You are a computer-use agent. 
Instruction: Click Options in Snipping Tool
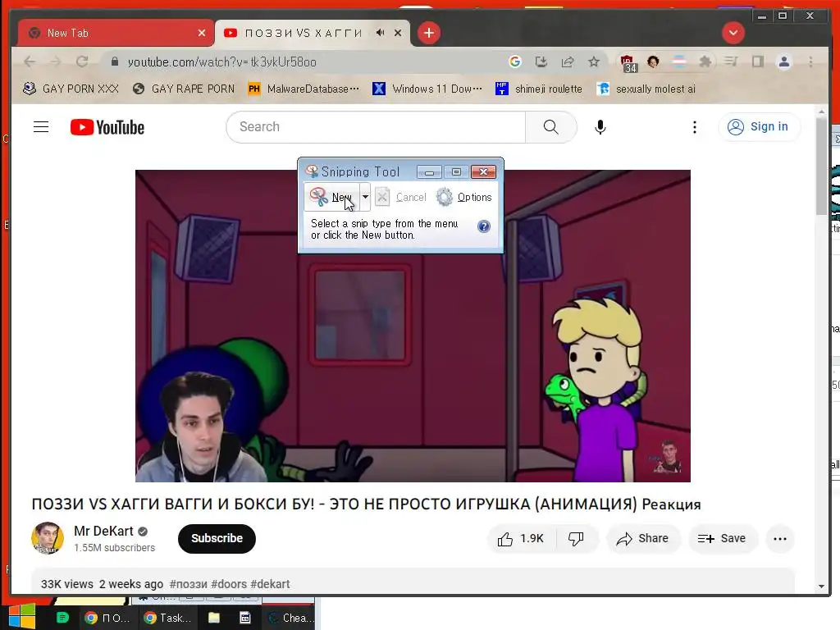[x=464, y=197]
